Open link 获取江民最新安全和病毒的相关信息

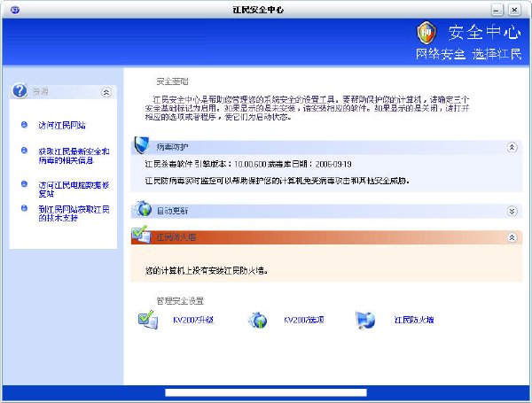[x=74, y=156]
